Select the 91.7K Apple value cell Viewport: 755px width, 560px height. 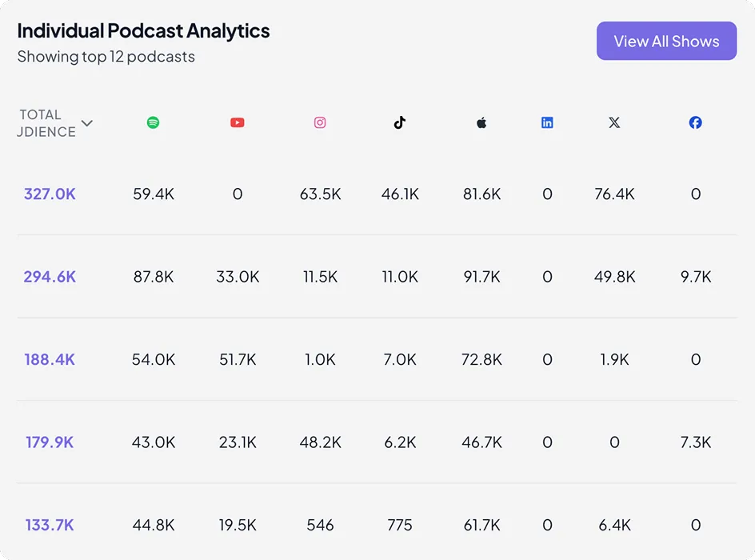click(481, 277)
